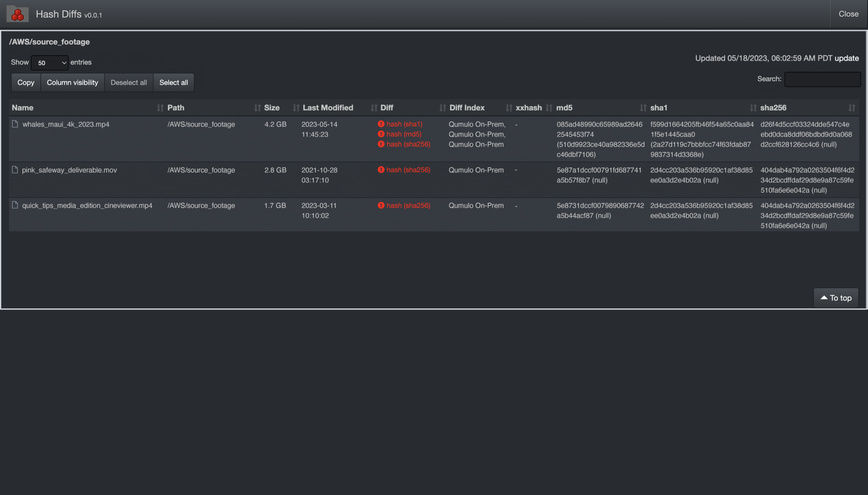Open the Show entries count dropdown
Viewport: 868px width, 495px height.
click(x=50, y=63)
